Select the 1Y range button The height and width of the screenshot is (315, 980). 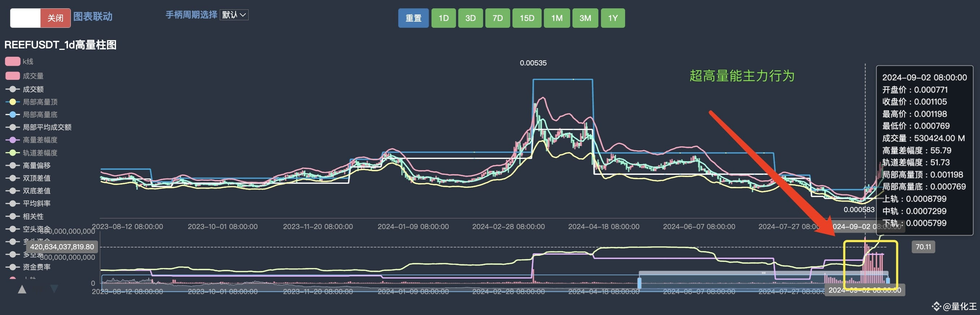pyautogui.click(x=613, y=18)
